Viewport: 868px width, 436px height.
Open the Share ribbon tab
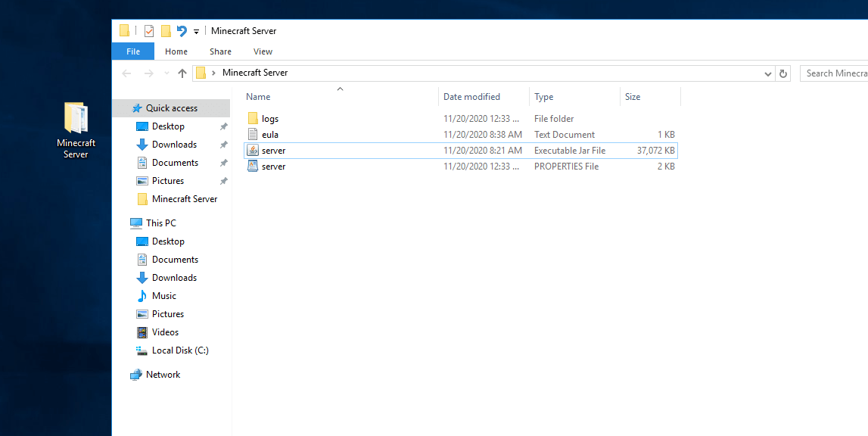(x=219, y=51)
